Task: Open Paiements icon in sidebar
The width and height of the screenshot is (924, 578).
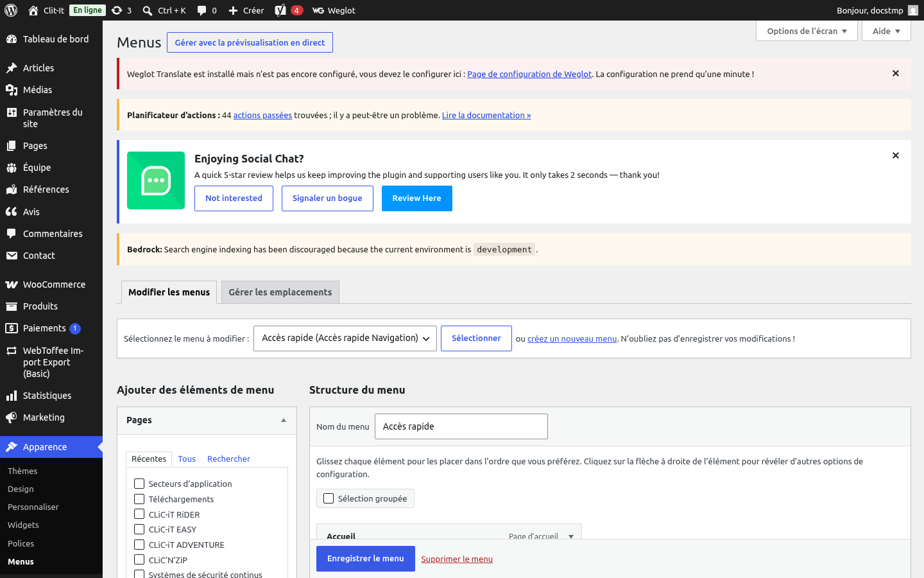Action: coord(12,328)
